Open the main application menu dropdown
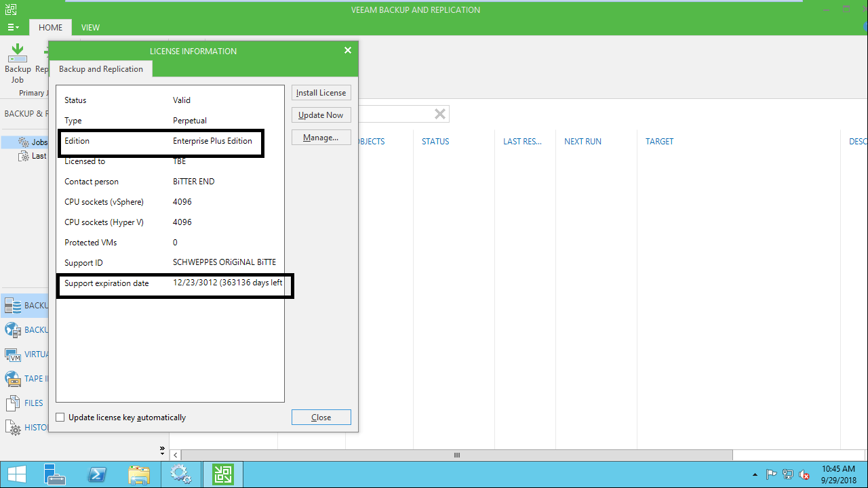The width and height of the screenshot is (868, 488). pyautogui.click(x=13, y=28)
